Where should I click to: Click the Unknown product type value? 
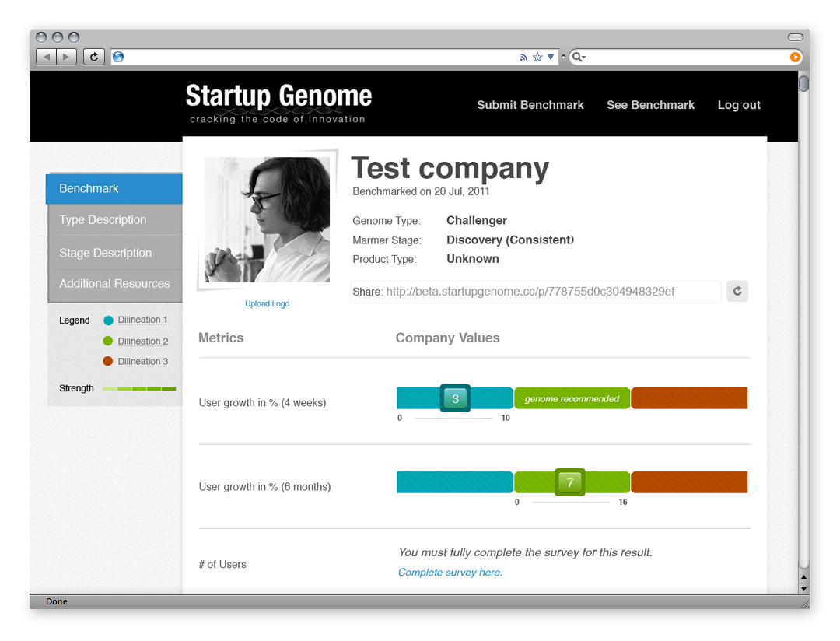473,259
